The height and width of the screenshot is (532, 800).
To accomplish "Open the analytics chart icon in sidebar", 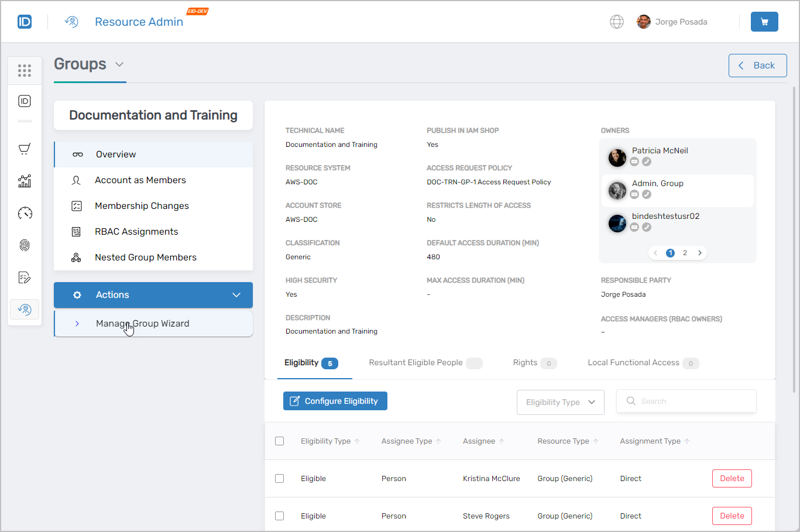I will (x=25, y=181).
